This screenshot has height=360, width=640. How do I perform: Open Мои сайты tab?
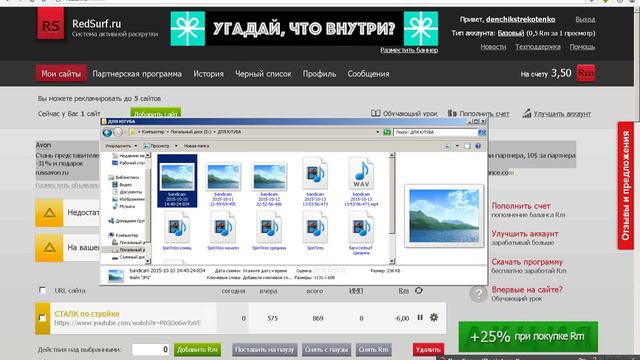pyautogui.click(x=61, y=74)
